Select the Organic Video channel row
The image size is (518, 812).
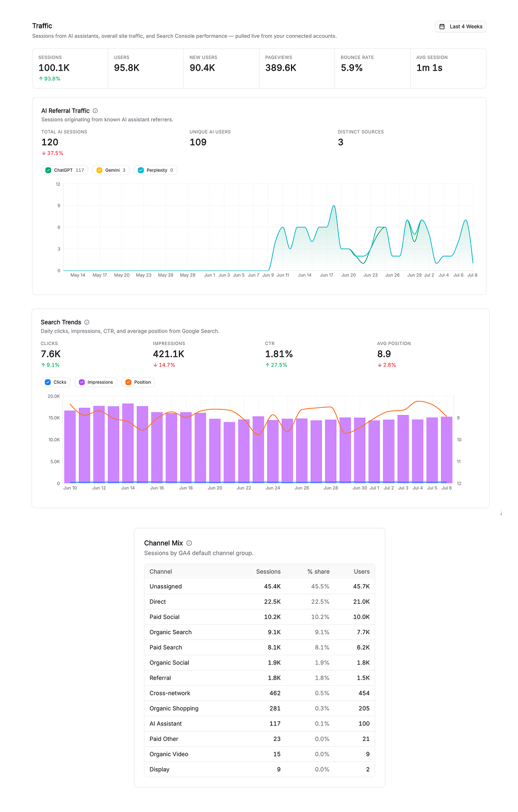[260, 754]
